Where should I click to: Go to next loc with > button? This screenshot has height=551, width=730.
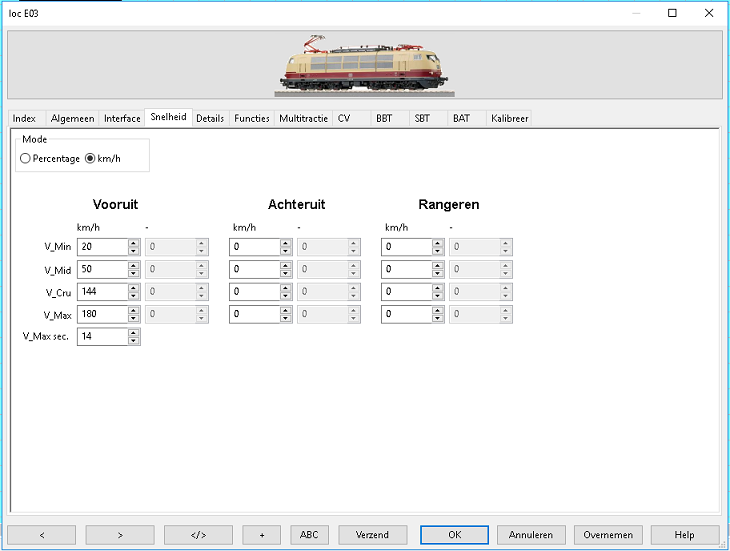[x=120, y=535]
